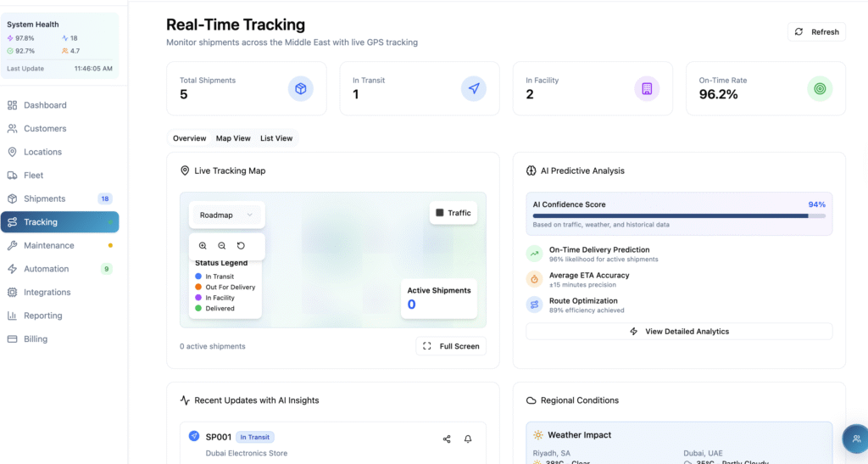Switch to the Map View tab
Viewport: 868px width, 464px height.
233,138
